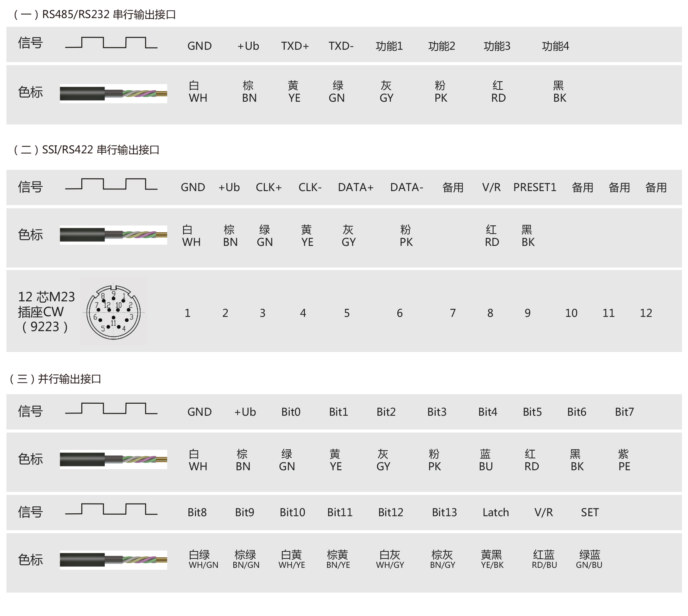Select the TXD+ signal label

point(295,46)
